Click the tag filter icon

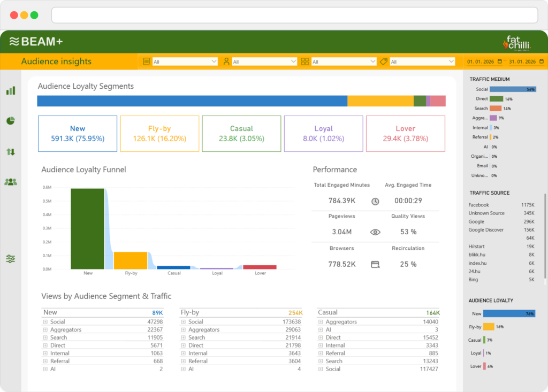(384, 62)
